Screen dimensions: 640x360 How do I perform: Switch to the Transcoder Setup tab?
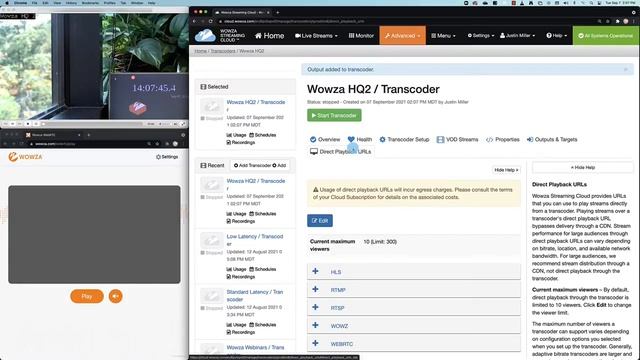[x=404, y=140]
